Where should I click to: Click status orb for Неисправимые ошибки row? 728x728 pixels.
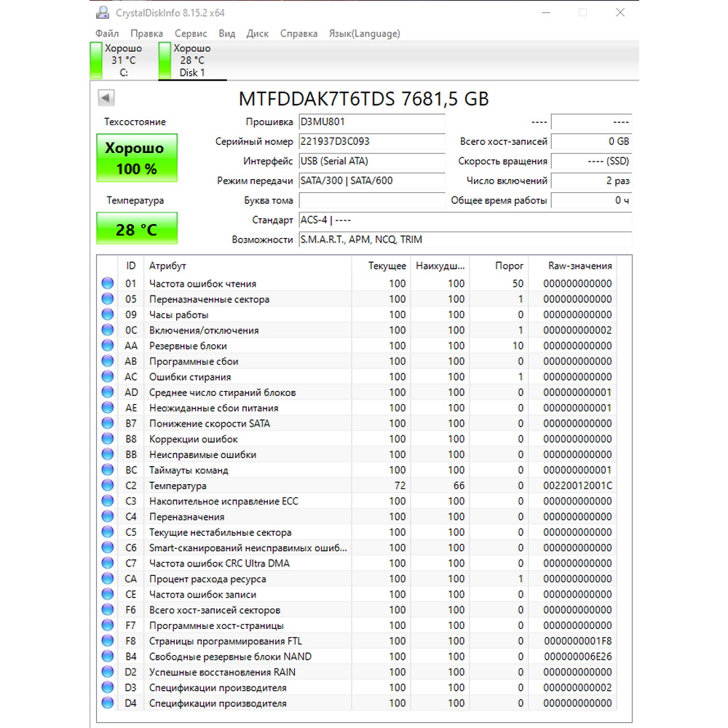pyautogui.click(x=108, y=454)
